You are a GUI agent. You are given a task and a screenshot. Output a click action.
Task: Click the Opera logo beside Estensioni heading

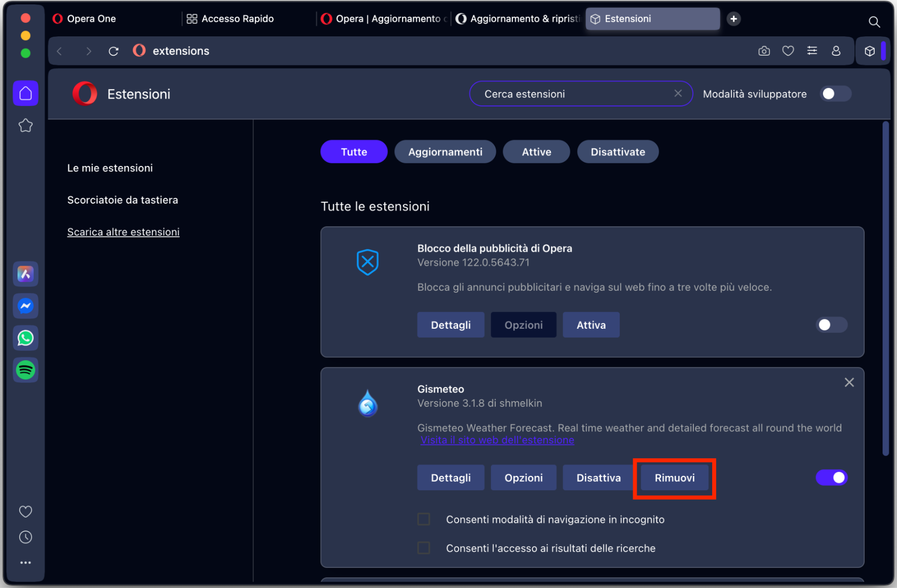pyautogui.click(x=84, y=93)
